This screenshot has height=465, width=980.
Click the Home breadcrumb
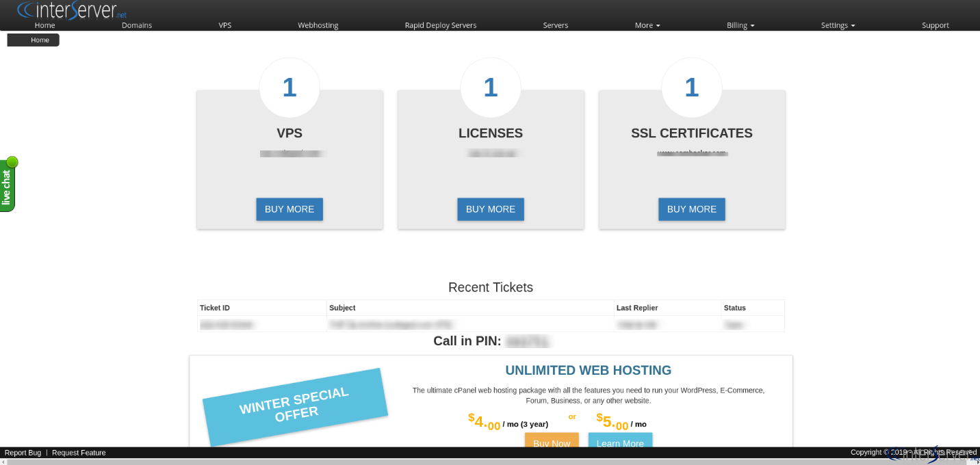[40, 40]
